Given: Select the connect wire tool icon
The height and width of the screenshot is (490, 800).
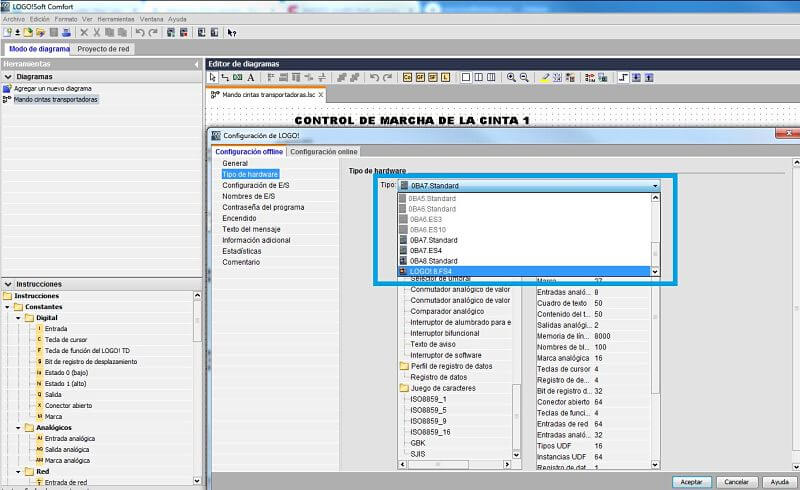Looking at the screenshot, I should pos(225,77).
